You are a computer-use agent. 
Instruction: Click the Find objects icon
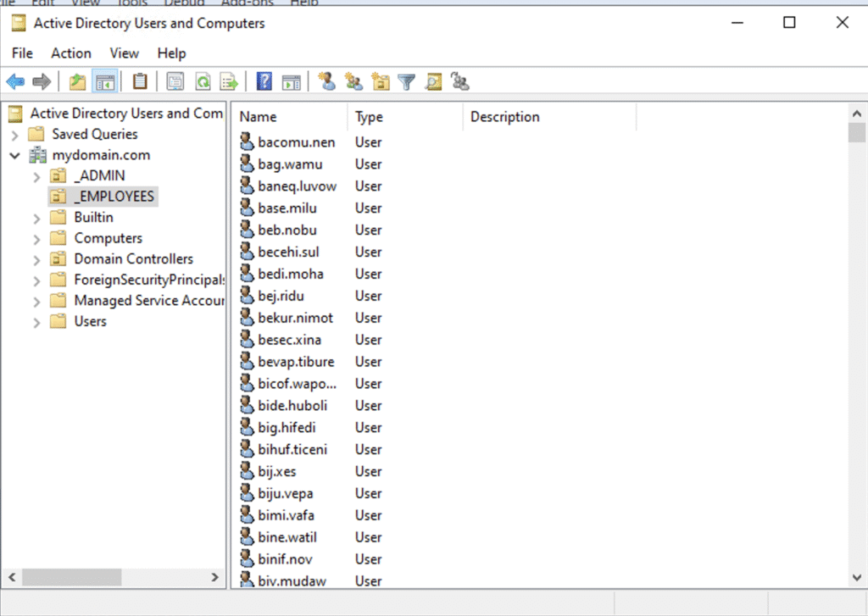tap(433, 81)
